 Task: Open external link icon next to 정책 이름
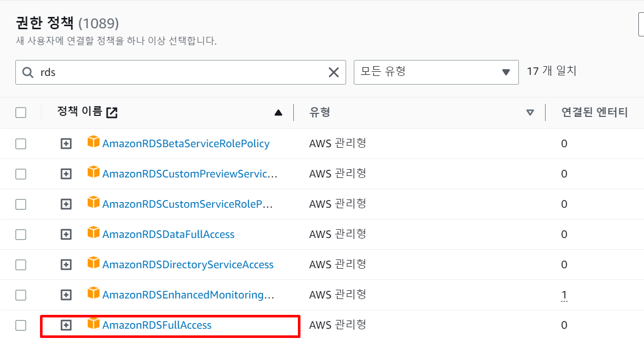[112, 113]
